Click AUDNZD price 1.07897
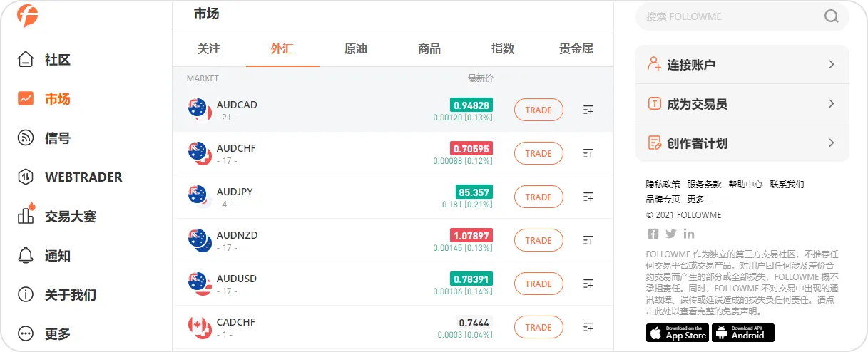 coord(471,235)
